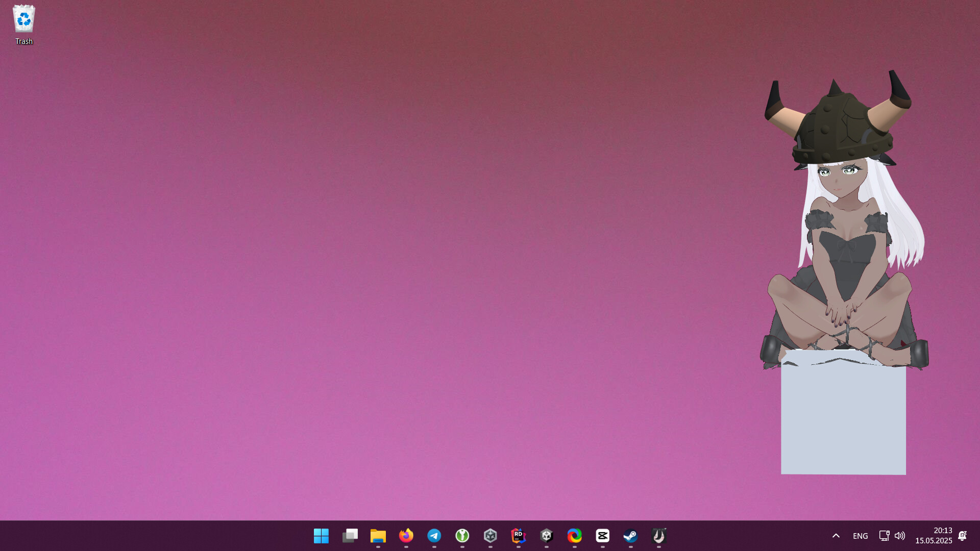Open the Telegram app

click(434, 536)
